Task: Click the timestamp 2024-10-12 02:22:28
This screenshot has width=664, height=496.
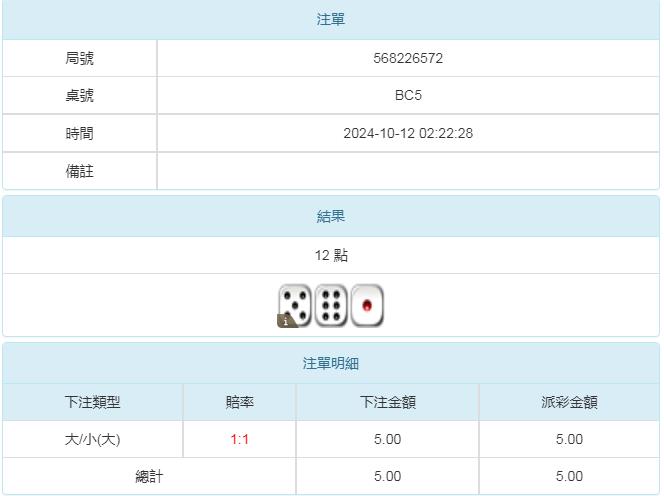Action: (x=408, y=133)
